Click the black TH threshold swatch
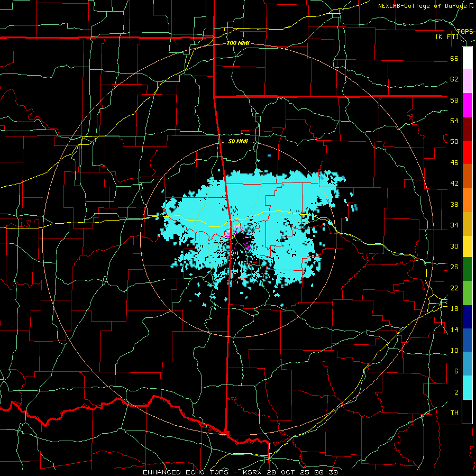Image resolution: width=476 pixels, height=476 pixels. click(467, 411)
